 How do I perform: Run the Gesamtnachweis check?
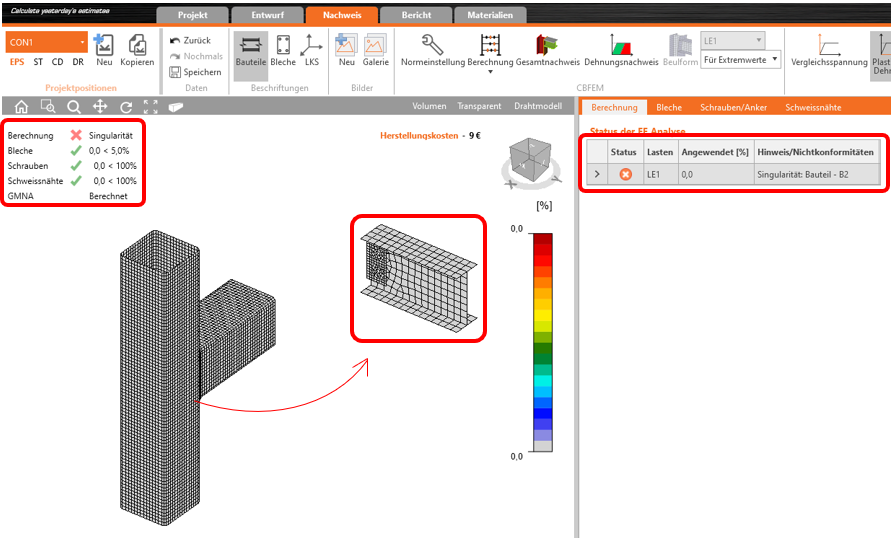coord(547,45)
